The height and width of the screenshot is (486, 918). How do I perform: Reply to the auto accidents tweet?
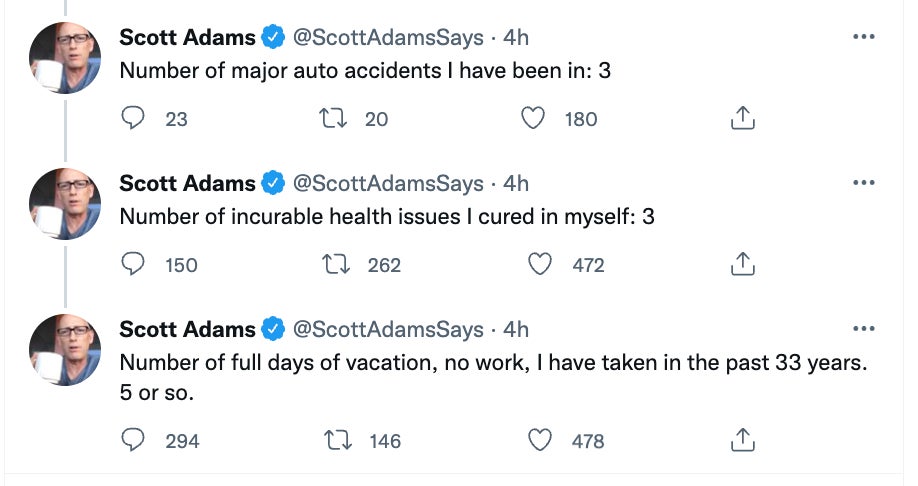click(134, 119)
